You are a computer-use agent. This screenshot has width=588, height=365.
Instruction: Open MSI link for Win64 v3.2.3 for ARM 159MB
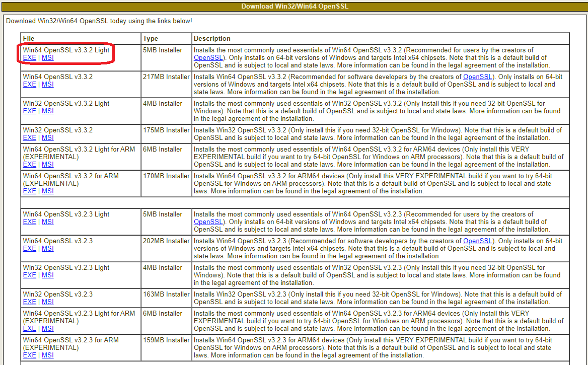click(48, 355)
